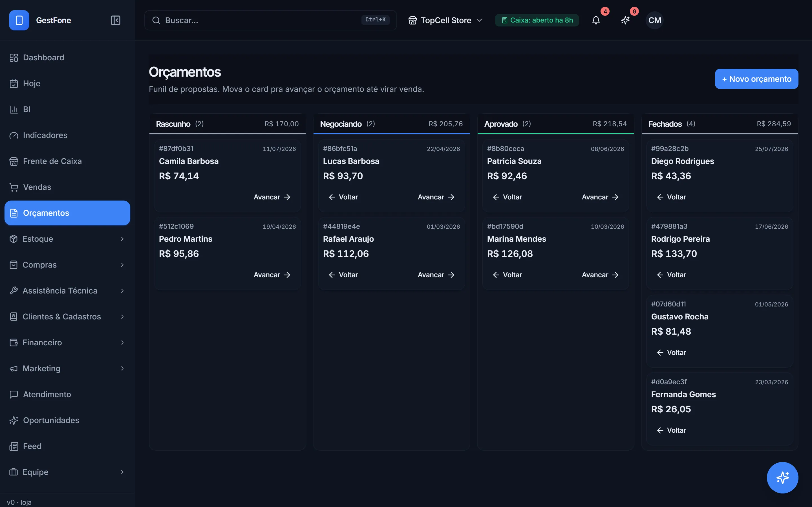The width and height of the screenshot is (812, 507).
Task: Click the Caixa aberto status badge
Action: 537,20
